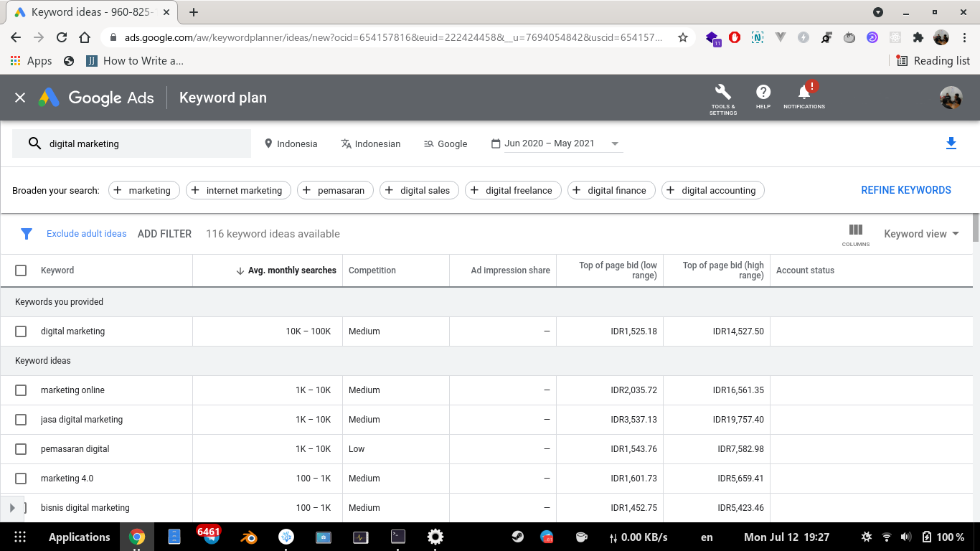Open the Columns selector icon
980x551 pixels.
point(856,234)
